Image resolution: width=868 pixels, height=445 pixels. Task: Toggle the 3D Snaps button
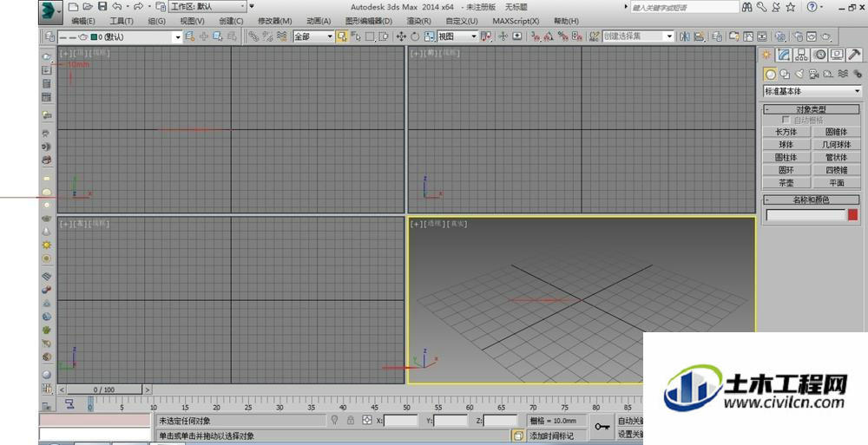pyautogui.click(x=535, y=36)
